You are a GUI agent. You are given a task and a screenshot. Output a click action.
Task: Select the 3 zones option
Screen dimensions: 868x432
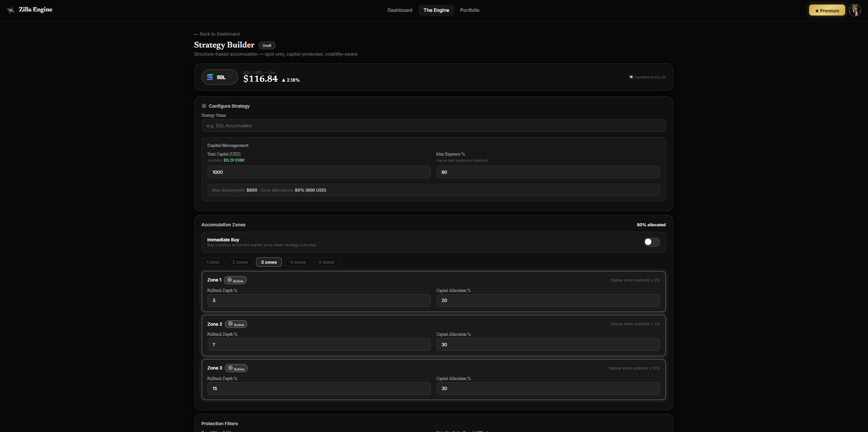[x=269, y=262]
